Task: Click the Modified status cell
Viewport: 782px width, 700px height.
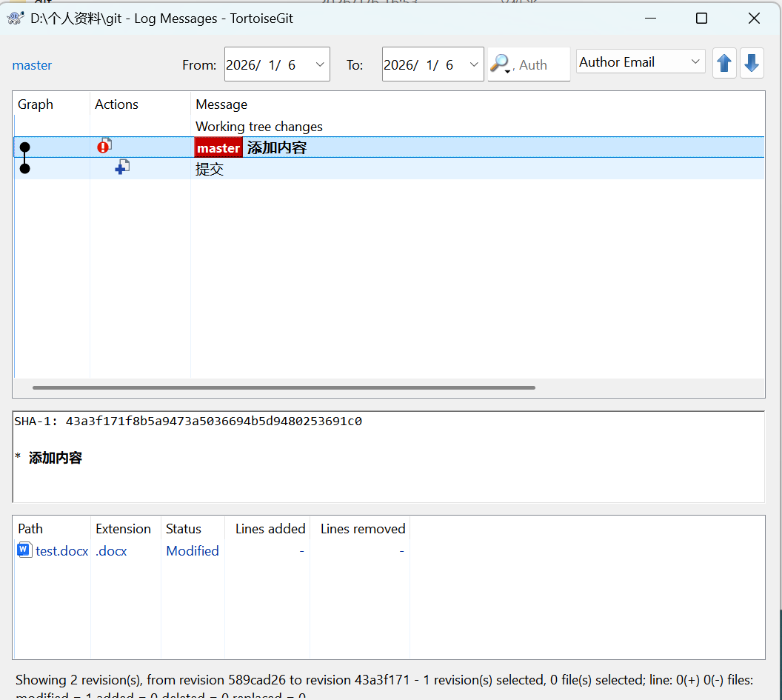Action: point(193,551)
